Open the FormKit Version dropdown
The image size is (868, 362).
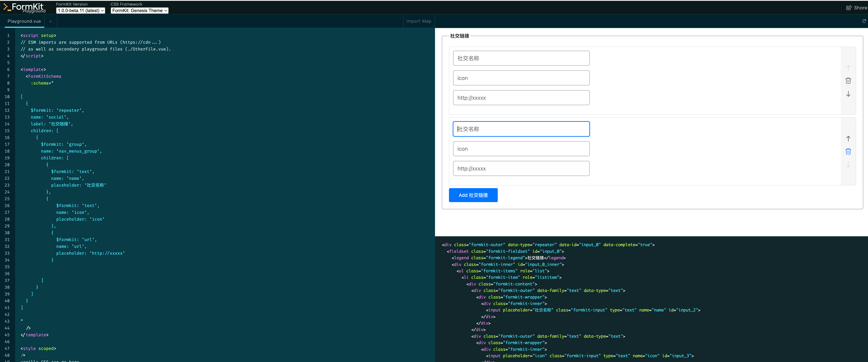81,10
